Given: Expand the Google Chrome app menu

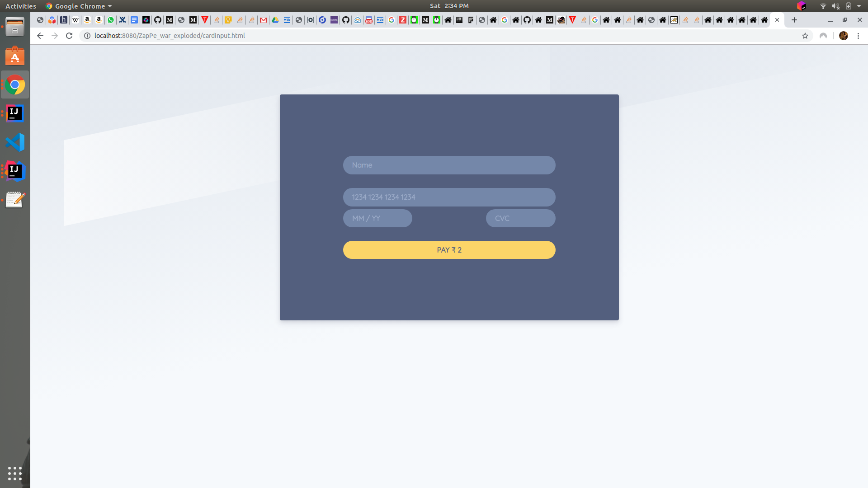Looking at the screenshot, I should (x=79, y=6).
